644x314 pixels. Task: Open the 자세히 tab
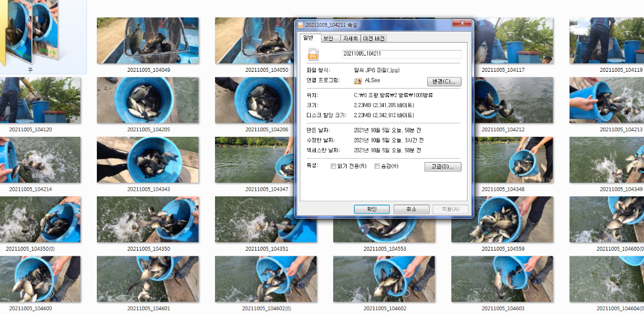click(x=351, y=39)
